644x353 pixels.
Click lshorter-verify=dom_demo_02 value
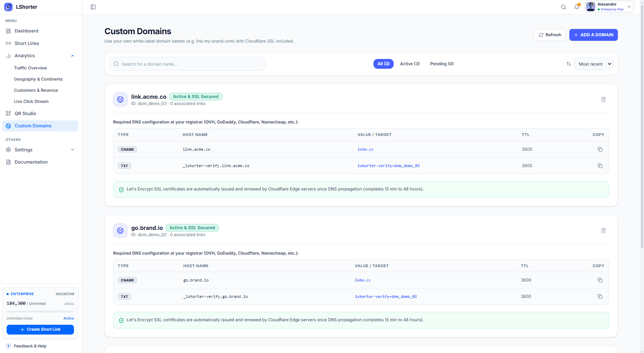pyautogui.click(x=386, y=296)
